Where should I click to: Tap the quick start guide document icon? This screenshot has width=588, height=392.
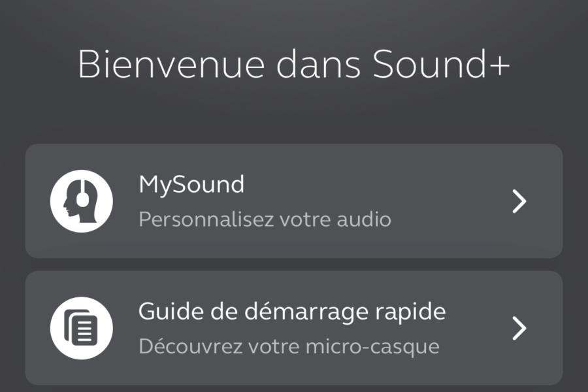pos(82,328)
